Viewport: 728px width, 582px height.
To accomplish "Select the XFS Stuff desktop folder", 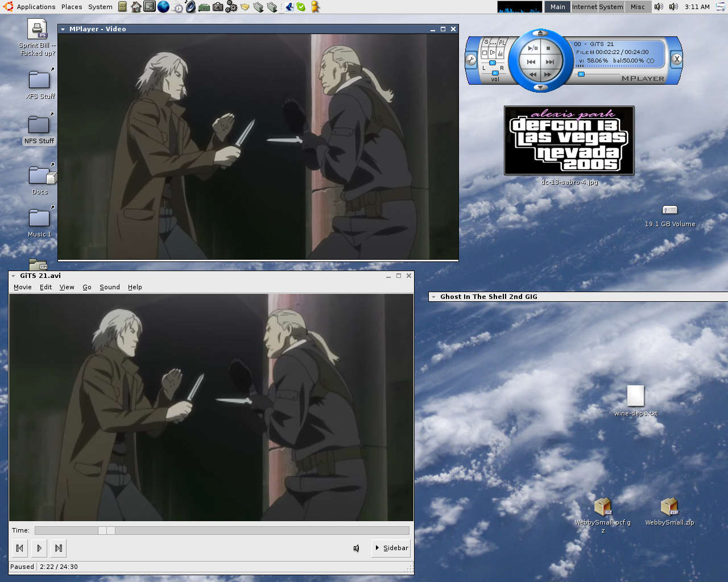I will point(40,84).
